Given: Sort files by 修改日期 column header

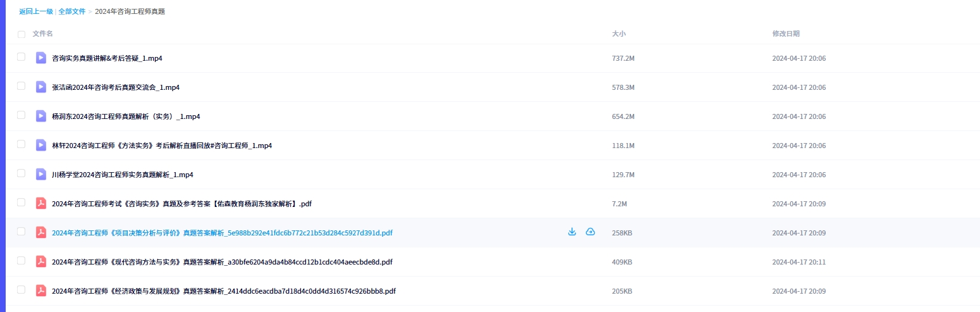Looking at the screenshot, I should pyautogui.click(x=786, y=34).
